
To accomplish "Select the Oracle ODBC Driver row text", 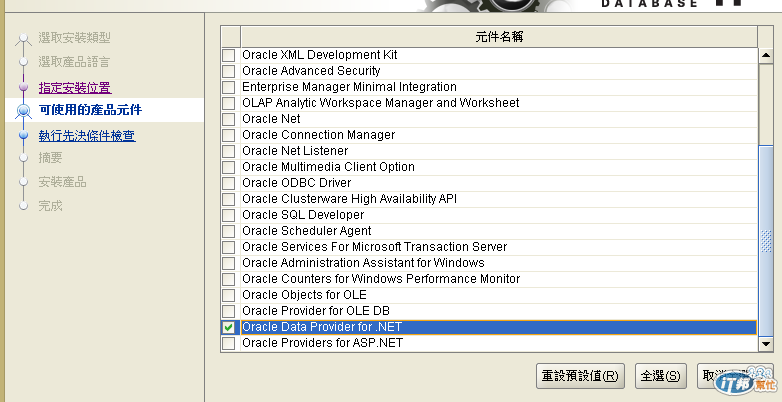I will coord(297,183).
